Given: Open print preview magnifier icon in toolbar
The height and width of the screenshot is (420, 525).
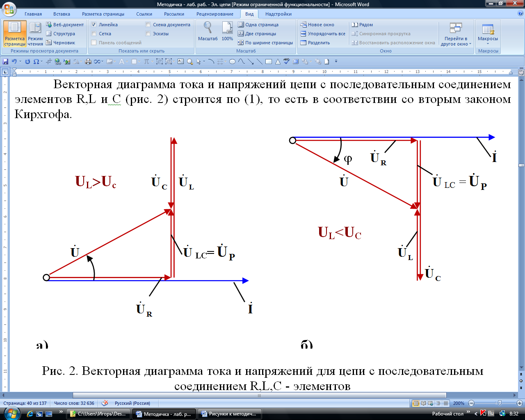Looking at the screenshot, I should pos(190,62).
